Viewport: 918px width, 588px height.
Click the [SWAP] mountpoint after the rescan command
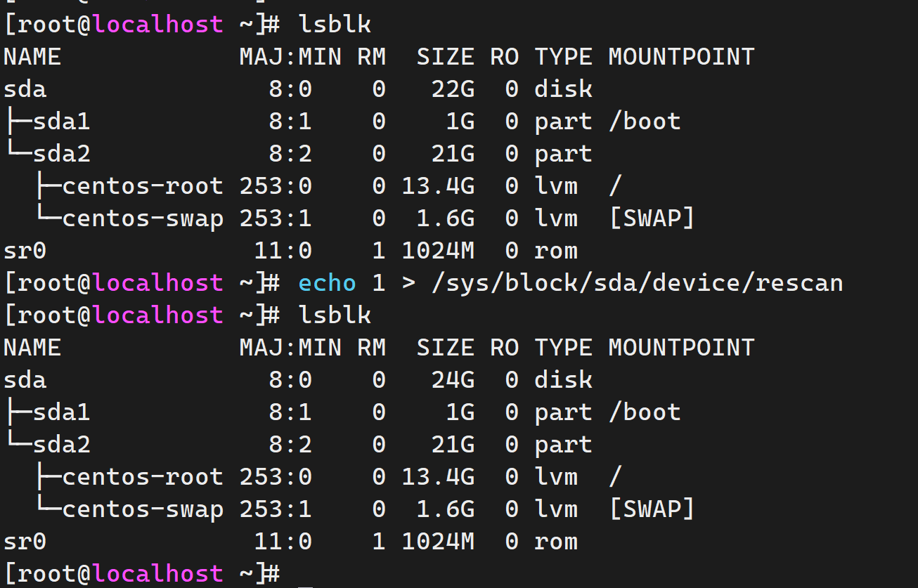point(651,509)
